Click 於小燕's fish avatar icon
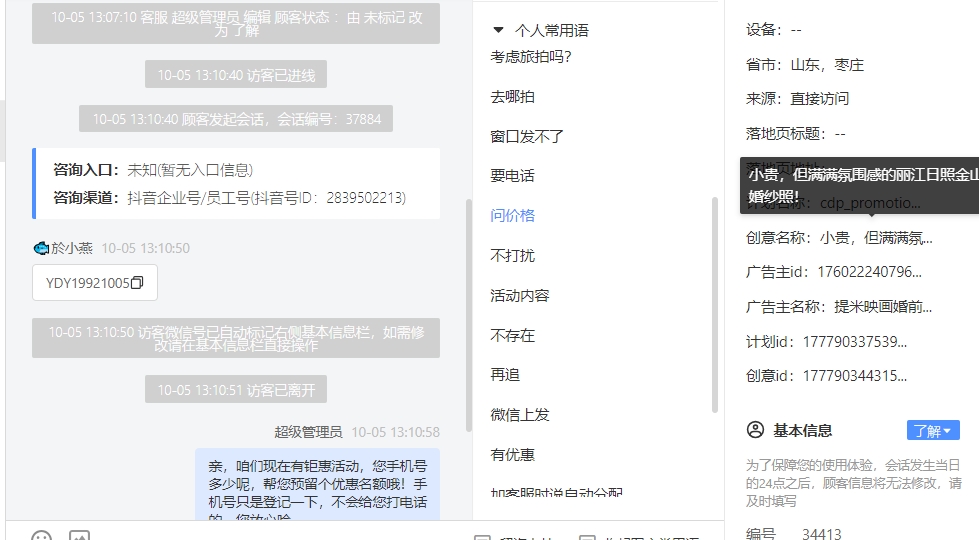Screen dimensions: 979x540 [x=41, y=248]
